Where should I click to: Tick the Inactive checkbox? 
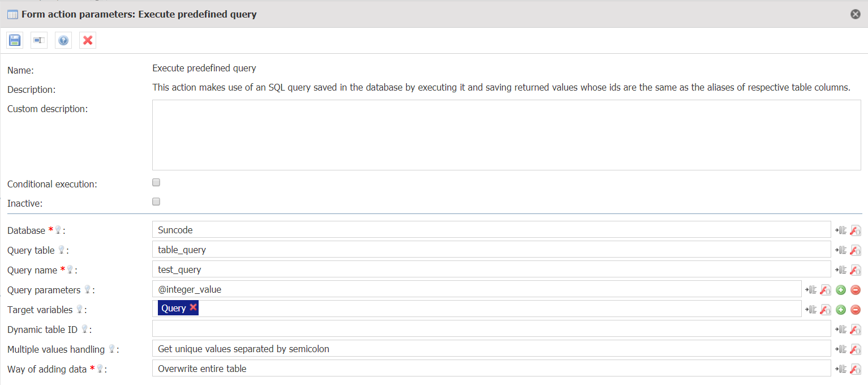pos(156,202)
